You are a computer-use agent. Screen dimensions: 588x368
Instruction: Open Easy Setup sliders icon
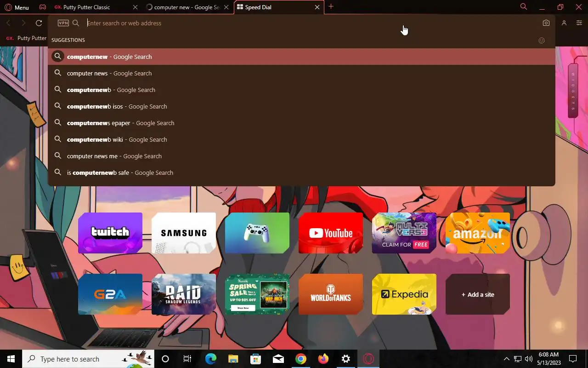click(x=579, y=23)
